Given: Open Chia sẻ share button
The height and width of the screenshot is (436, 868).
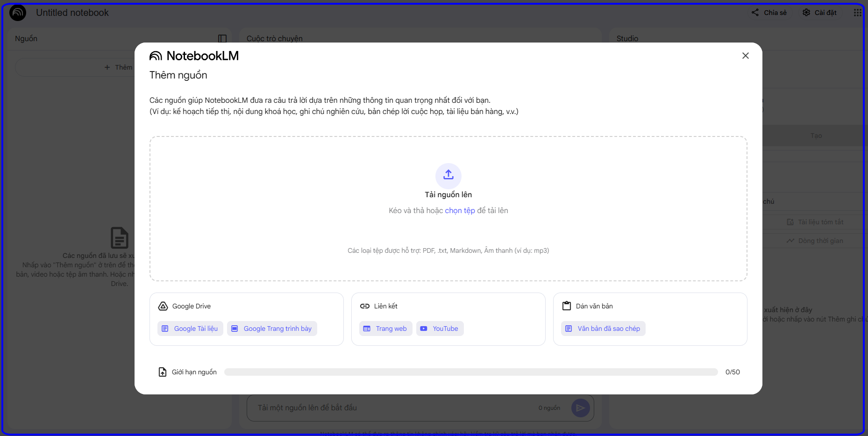Looking at the screenshot, I should pyautogui.click(x=769, y=13).
